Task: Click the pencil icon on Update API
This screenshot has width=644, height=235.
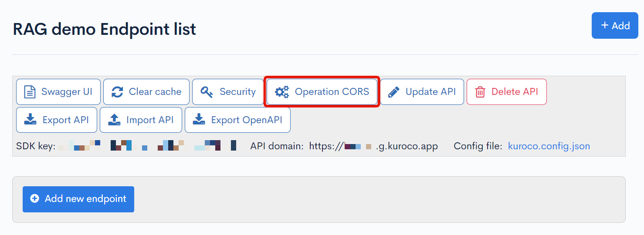Action: 393,92
